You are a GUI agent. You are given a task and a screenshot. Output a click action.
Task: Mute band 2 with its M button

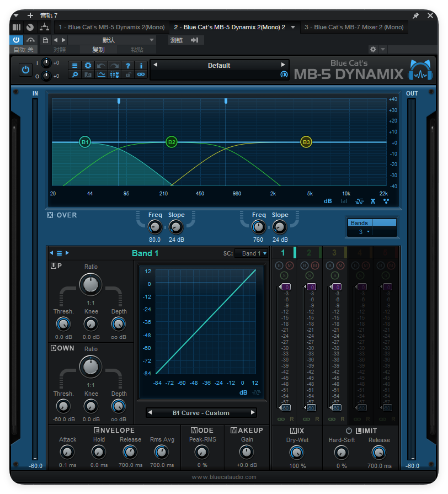(x=315, y=265)
